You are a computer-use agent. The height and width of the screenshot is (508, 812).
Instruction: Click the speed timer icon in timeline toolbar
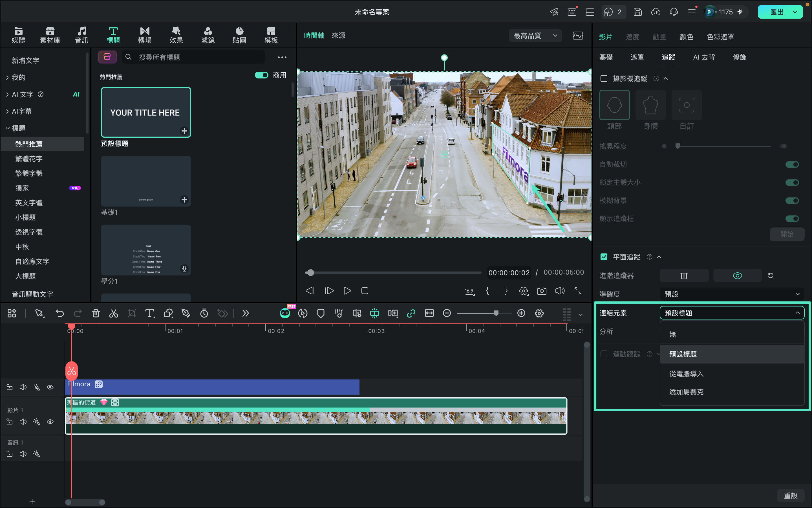click(204, 314)
